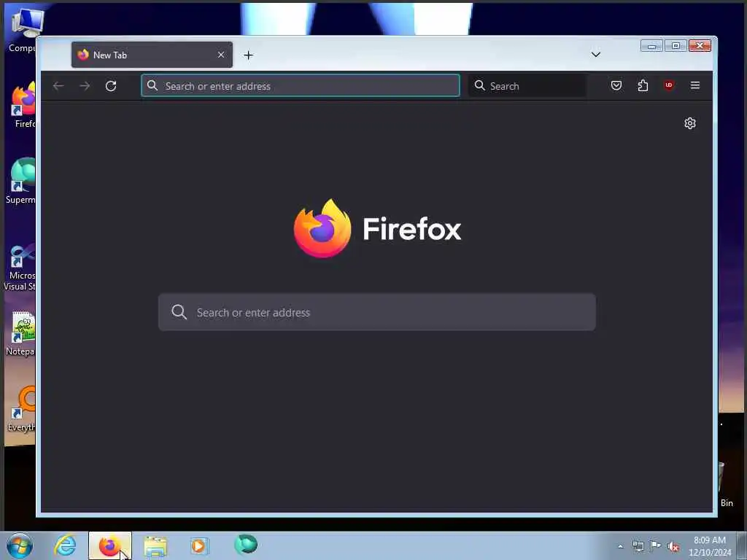Select the Supermium desktop shortcut
Image resolution: width=747 pixels, height=560 pixels.
tap(21, 181)
